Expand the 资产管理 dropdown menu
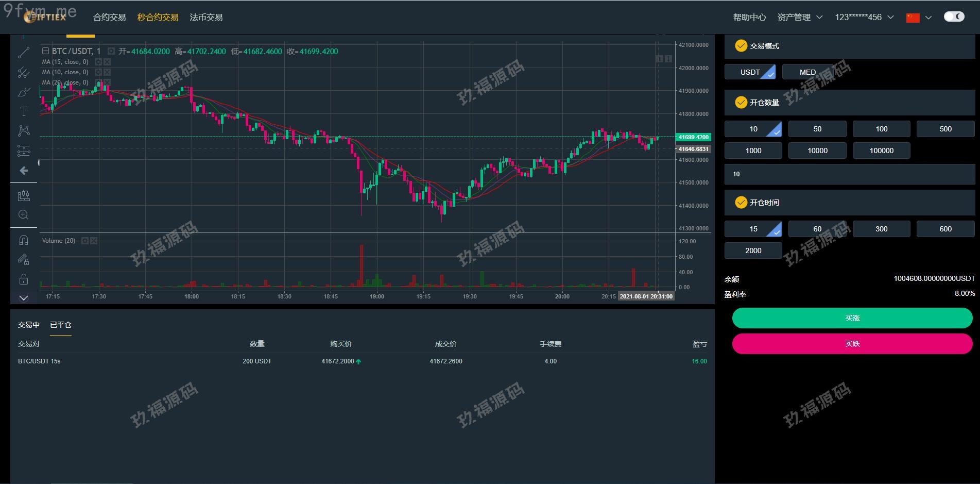 (x=800, y=18)
